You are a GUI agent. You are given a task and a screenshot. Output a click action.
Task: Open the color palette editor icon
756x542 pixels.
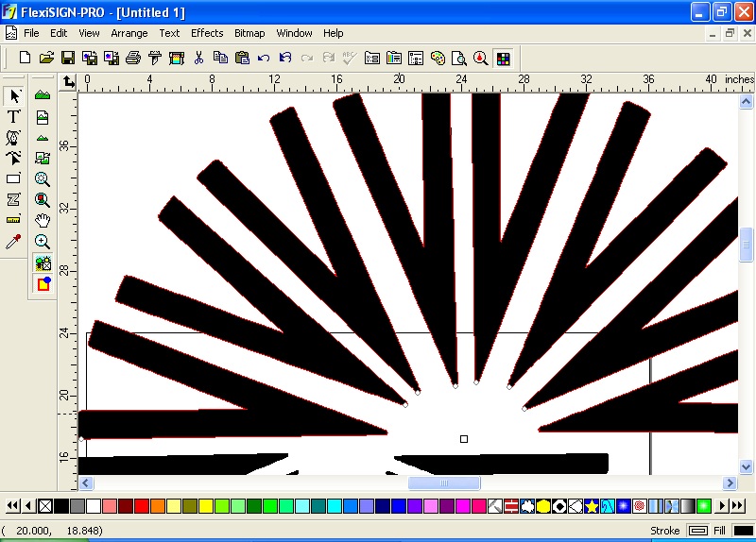tap(438, 59)
